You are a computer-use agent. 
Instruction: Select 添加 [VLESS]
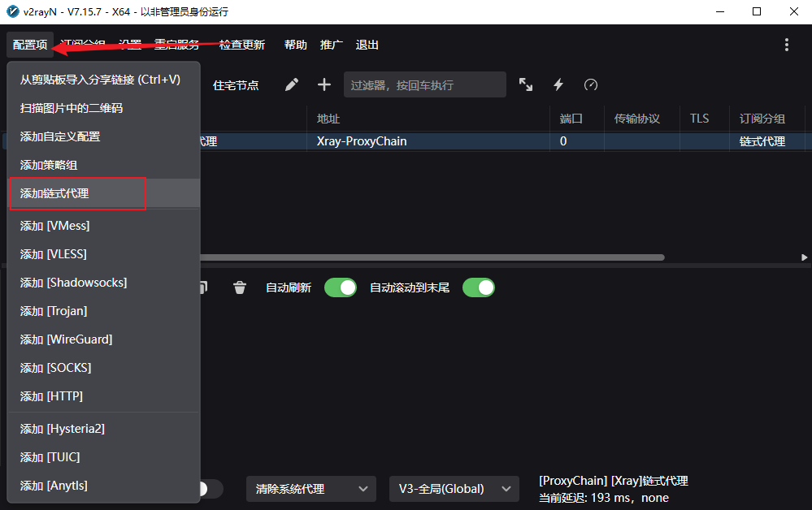tap(104, 254)
